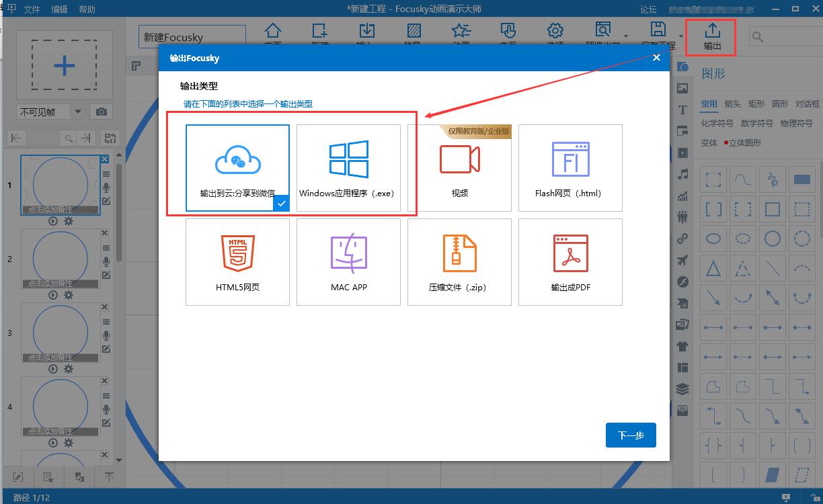Insert the solid-outline square shape
Viewport: 823px width, 504px height.
click(x=773, y=209)
